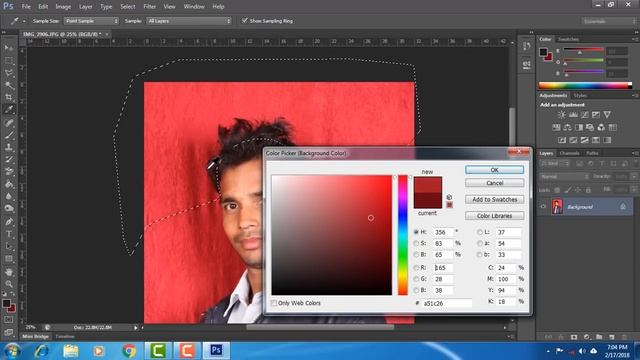
Task: Add a Curves adjustment
Action: [584, 115]
